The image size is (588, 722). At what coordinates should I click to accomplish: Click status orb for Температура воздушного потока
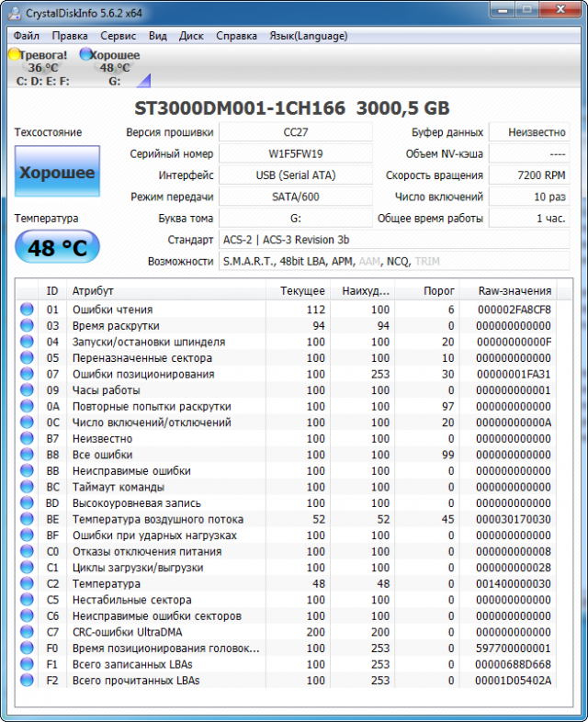pos(27,518)
